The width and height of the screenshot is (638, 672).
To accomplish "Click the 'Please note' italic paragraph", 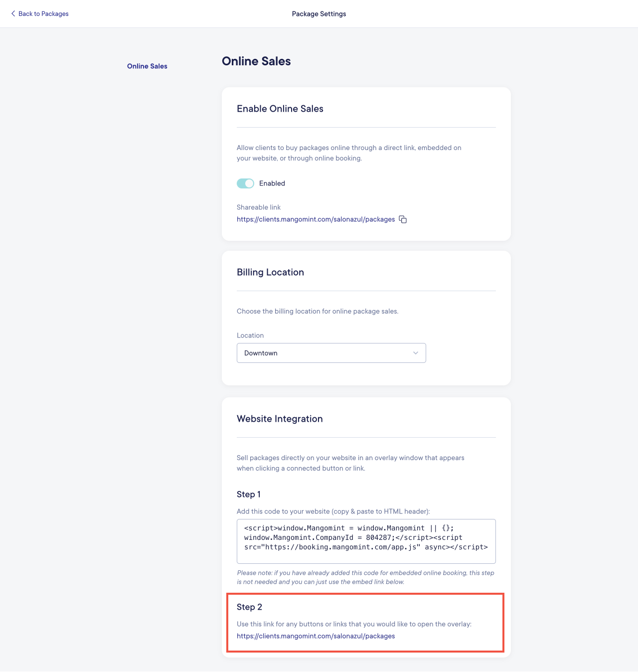I will [x=366, y=577].
